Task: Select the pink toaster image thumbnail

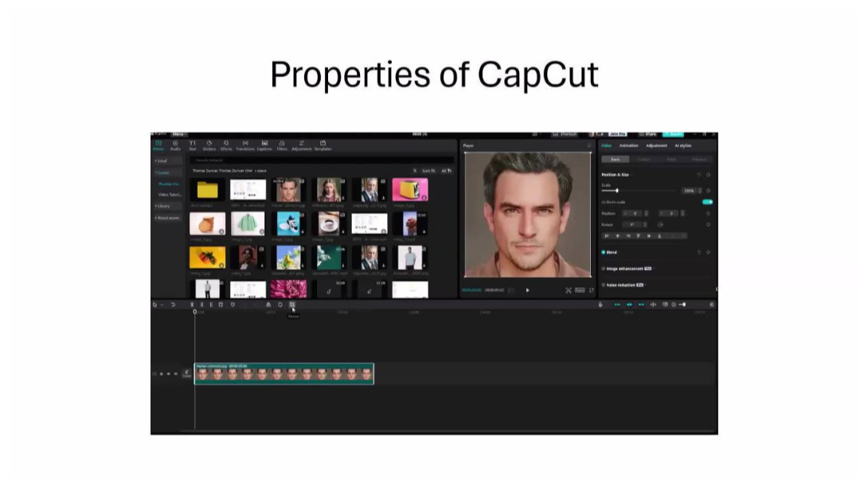Action: [x=409, y=189]
